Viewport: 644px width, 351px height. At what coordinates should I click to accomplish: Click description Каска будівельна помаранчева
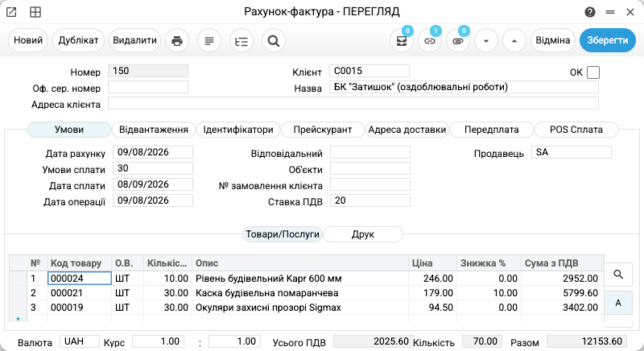pyautogui.click(x=267, y=293)
